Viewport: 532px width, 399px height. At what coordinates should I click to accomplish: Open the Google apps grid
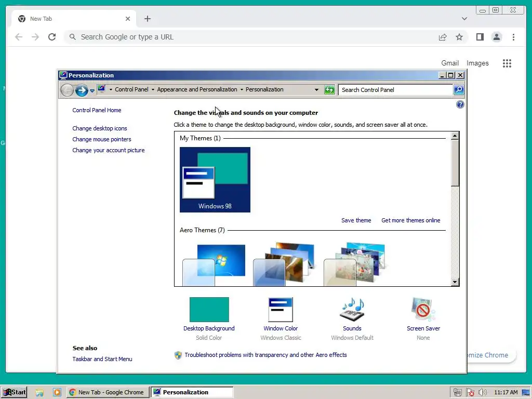(507, 63)
